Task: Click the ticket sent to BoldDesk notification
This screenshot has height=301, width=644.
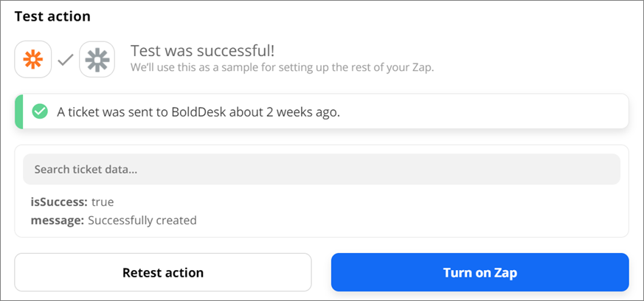Action: [322, 111]
